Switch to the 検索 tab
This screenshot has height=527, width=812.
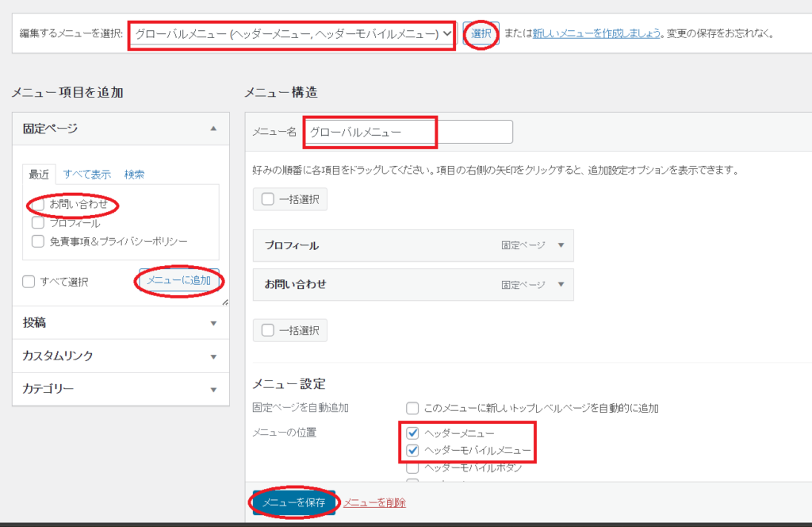coord(134,175)
